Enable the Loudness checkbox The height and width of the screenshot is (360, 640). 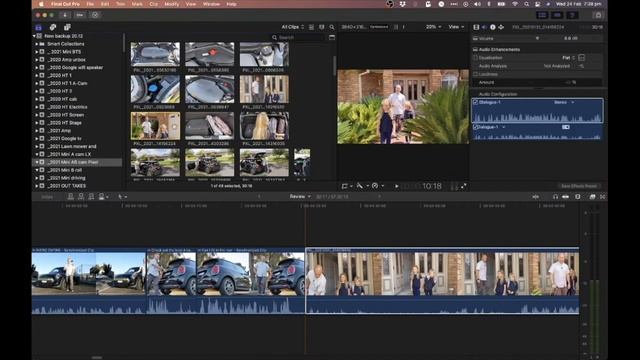tap(476, 74)
